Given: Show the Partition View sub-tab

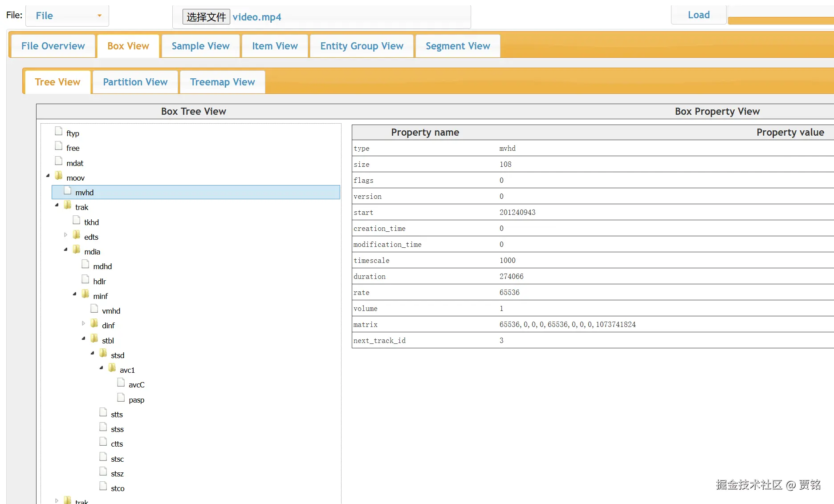Looking at the screenshot, I should tap(135, 82).
